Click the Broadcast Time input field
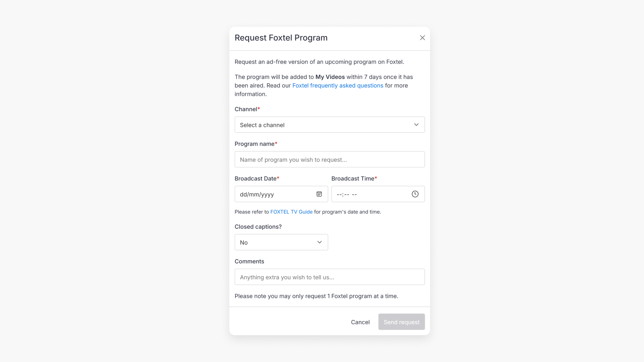 coord(369,194)
